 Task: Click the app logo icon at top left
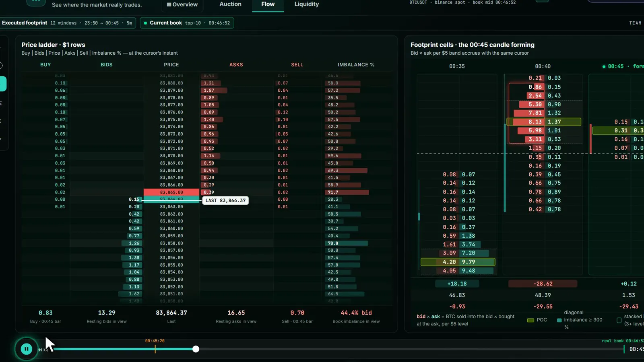(36, 2)
